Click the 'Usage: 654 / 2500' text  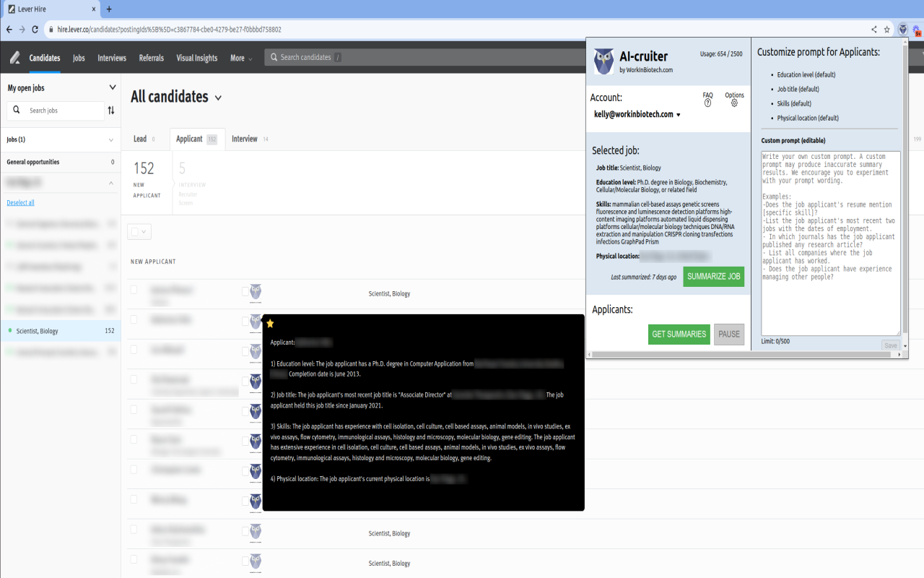coord(721,53)
